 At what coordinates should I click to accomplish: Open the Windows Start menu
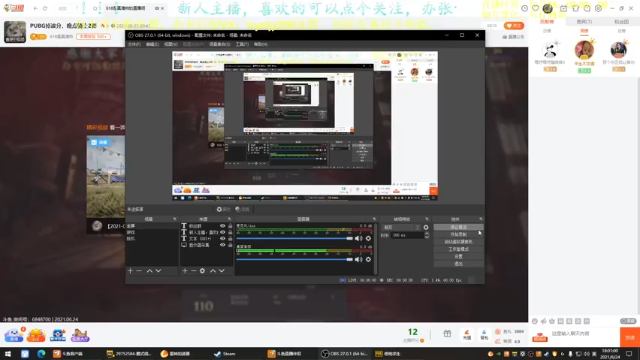[x=8, y=354]
